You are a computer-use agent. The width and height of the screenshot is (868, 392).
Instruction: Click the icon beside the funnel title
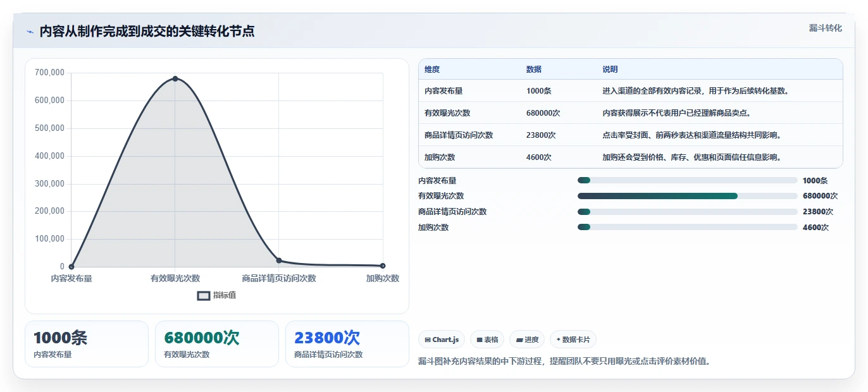pyautogui.click(x=30, y=32)
